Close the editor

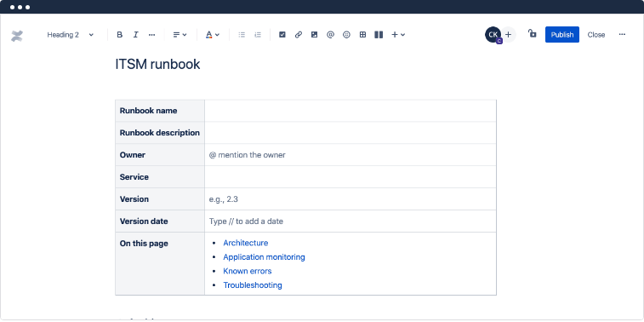(596, 35)
